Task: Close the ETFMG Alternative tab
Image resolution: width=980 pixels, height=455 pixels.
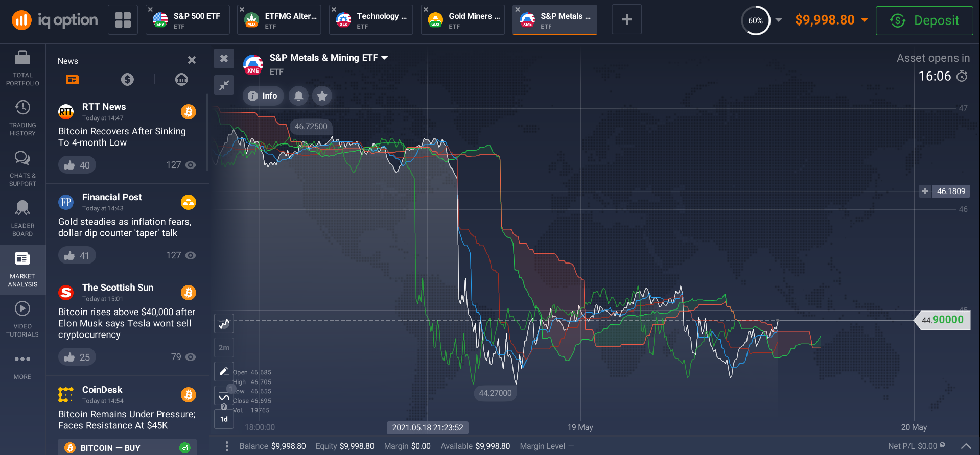Action: (242, 9)
